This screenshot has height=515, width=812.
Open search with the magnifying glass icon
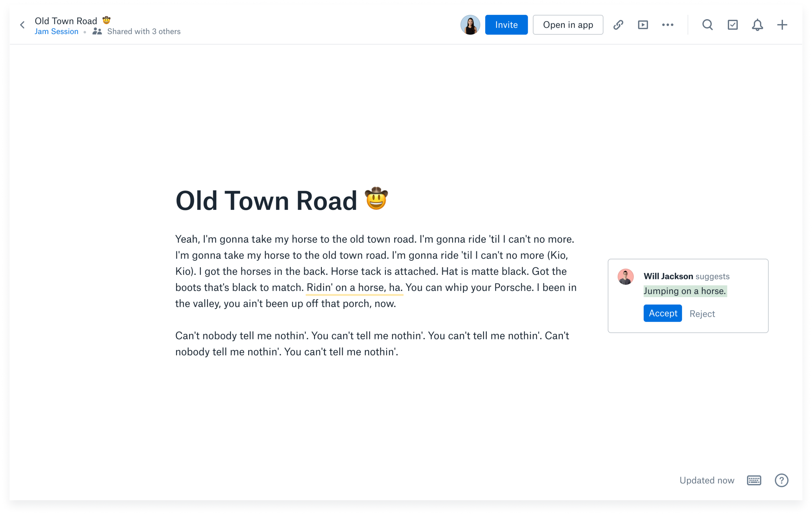(x=707, y=25)
